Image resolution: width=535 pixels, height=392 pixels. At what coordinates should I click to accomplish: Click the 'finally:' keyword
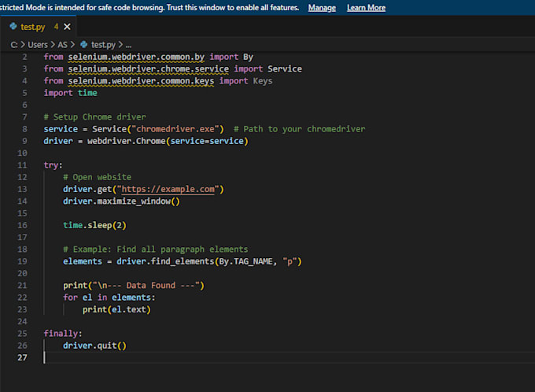click(x=63, y=334)
